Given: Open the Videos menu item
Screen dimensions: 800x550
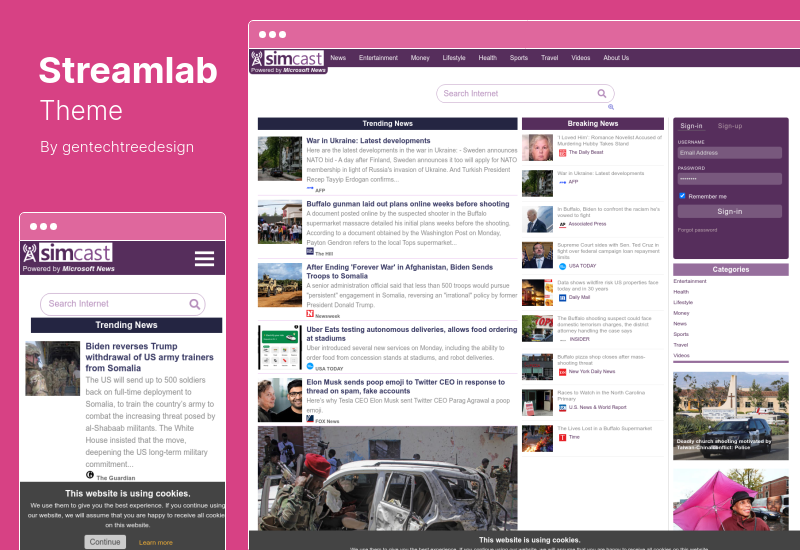Looking at the screenshot, I should point(581,58).
